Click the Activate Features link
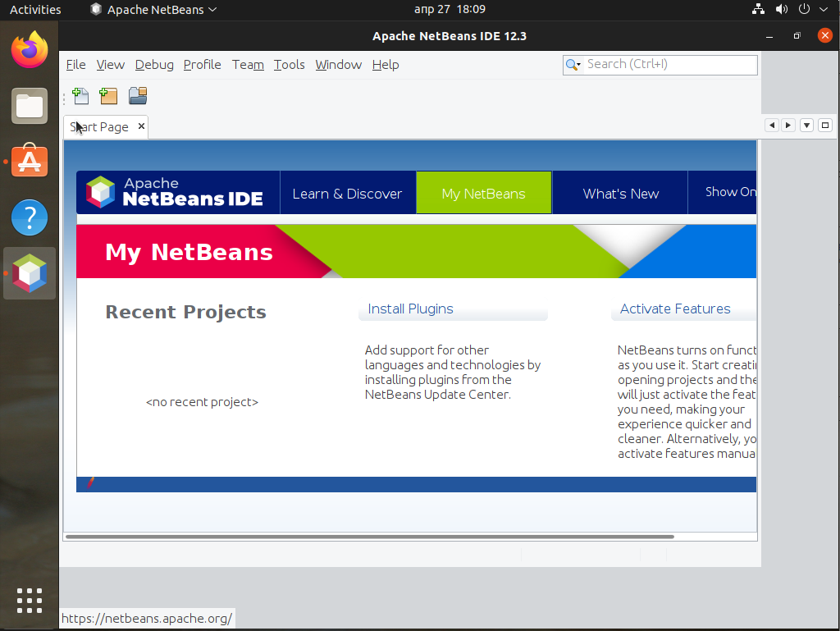The height and width of the screenshot is (631, 840). (x=675, y=309)
